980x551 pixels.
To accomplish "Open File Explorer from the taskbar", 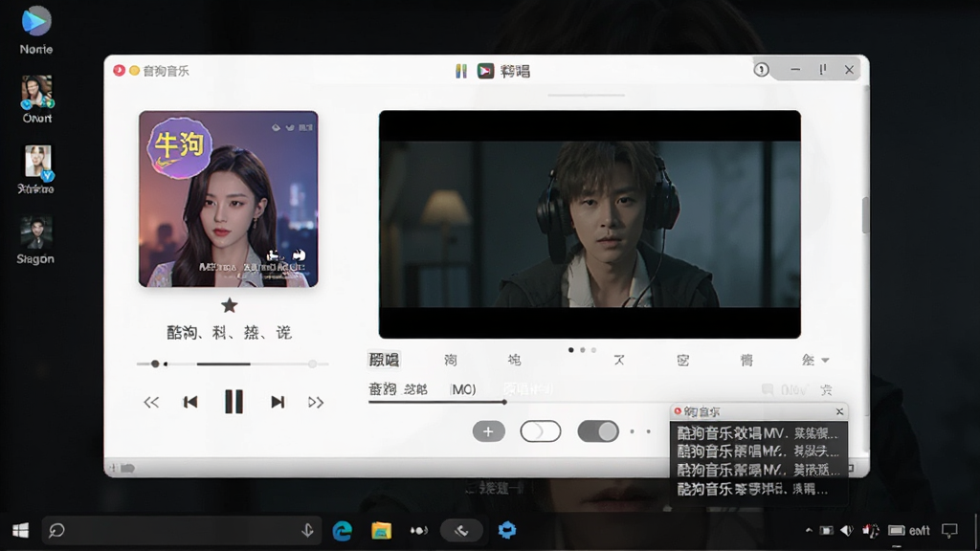I will [381, 530].
